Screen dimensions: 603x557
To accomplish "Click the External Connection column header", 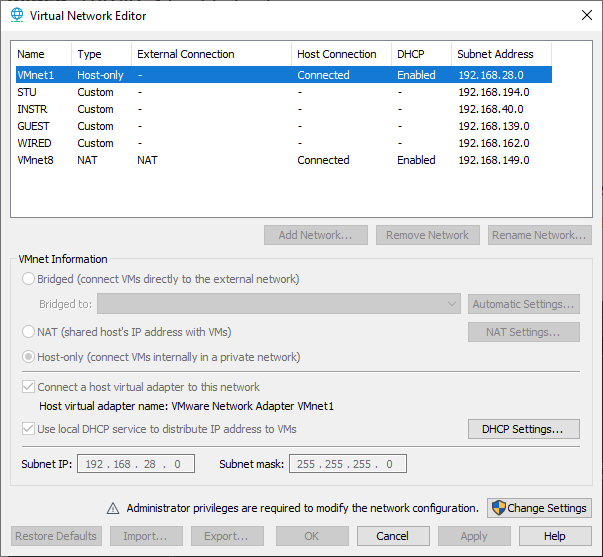I will (211, 54).
